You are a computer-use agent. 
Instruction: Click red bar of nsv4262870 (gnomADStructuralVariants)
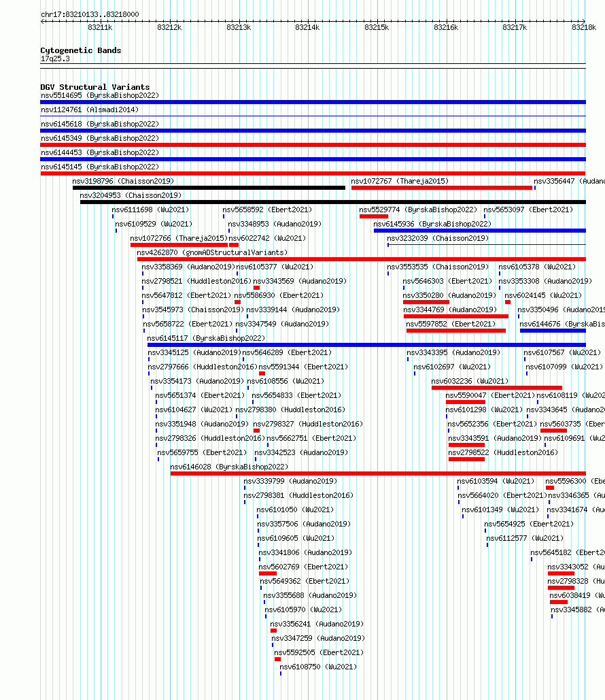tap(362, 259)
